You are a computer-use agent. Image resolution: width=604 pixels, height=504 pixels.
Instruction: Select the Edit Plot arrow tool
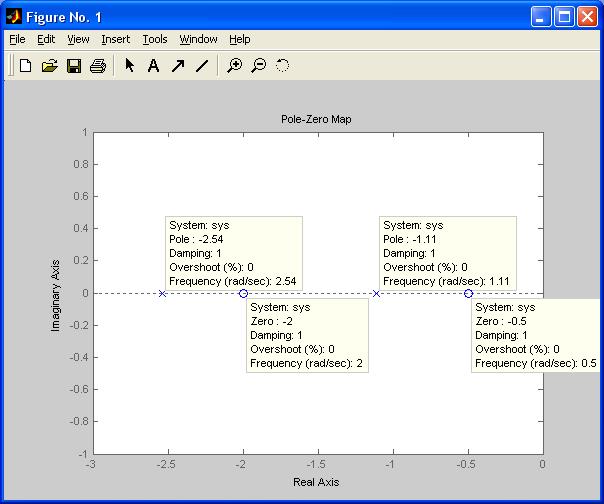(129, 66)
